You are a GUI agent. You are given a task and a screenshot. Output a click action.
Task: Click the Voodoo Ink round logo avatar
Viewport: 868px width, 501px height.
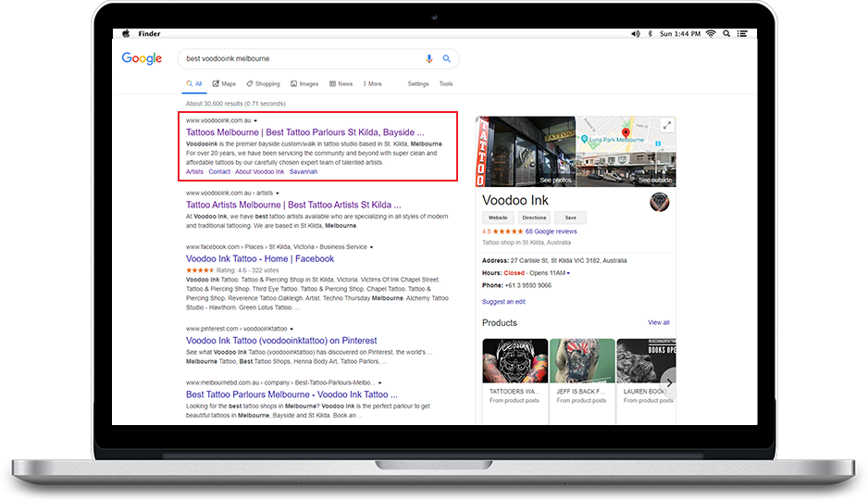tap(659, 202)
